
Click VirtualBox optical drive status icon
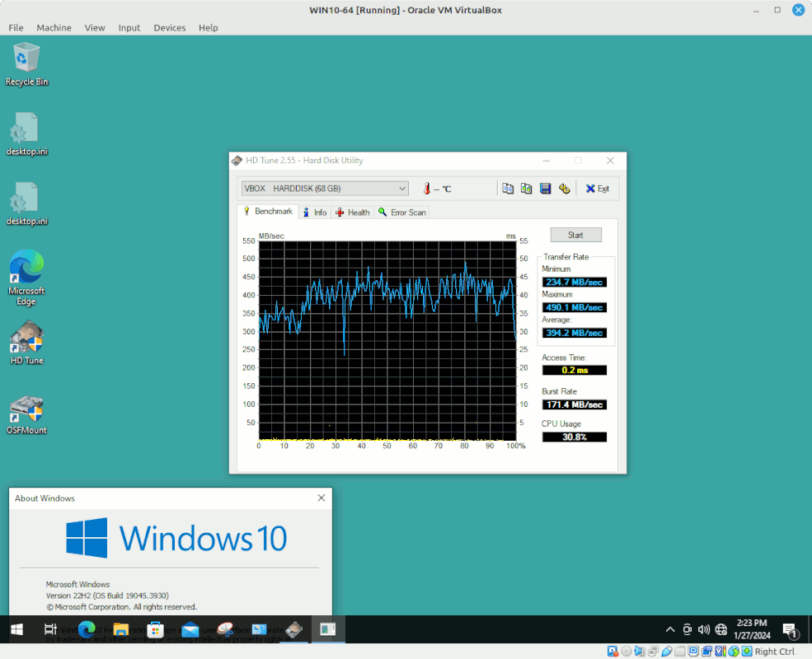click(626, 652)
